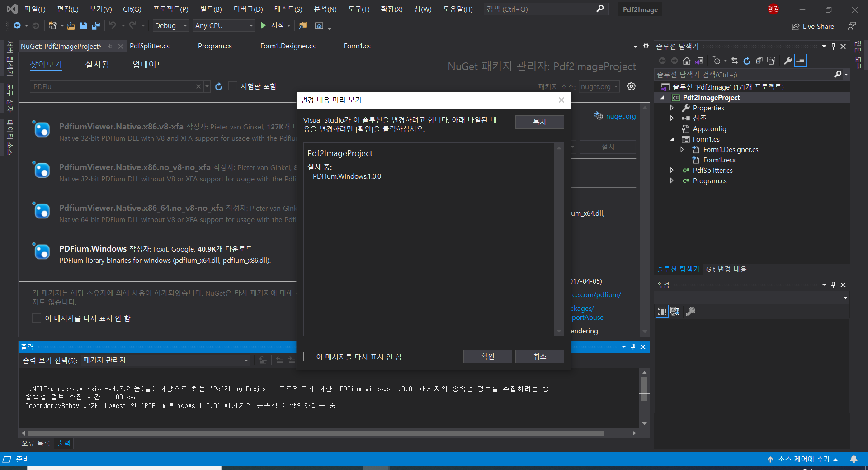Clear the NuGet search box with X
Viewport: 868px width, 470px height.
point(198,86)
